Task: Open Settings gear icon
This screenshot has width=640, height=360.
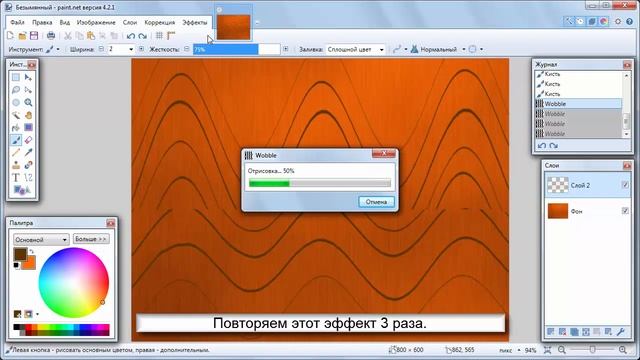Action: point(618,21)
